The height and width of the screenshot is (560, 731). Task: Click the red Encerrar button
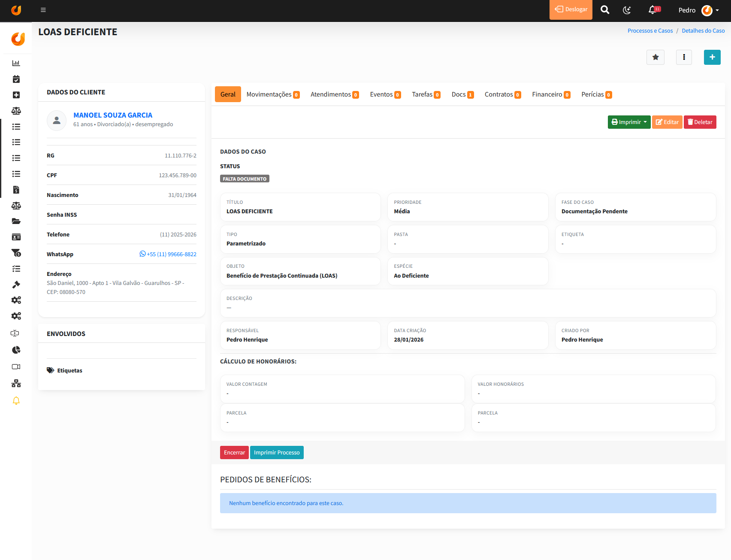tap(234, 452)
